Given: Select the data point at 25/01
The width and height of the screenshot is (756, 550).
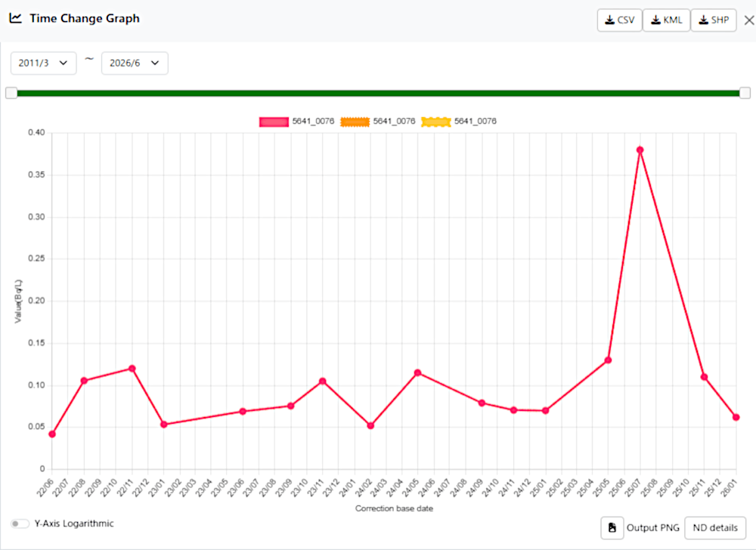Looking at the screenshot, I should pos(545,411).
